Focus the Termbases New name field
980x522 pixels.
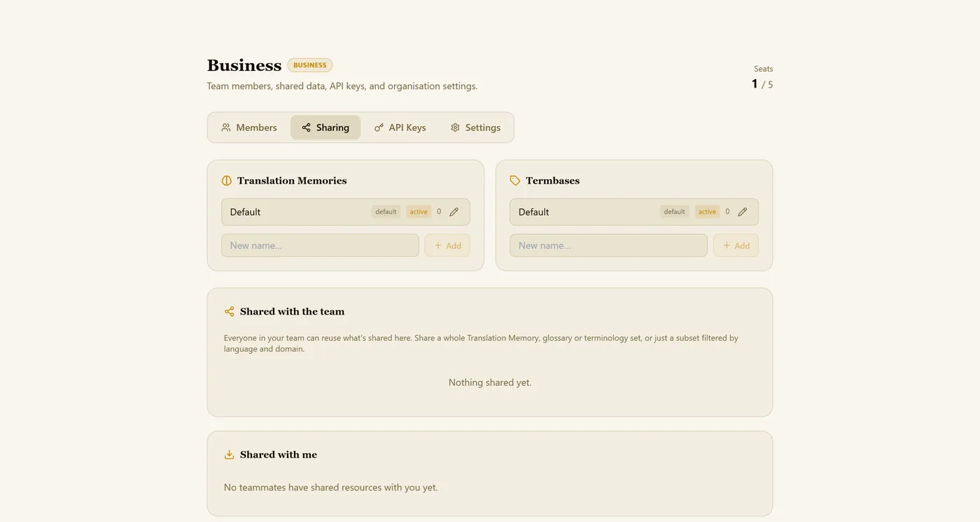click(x=608, y=245)
